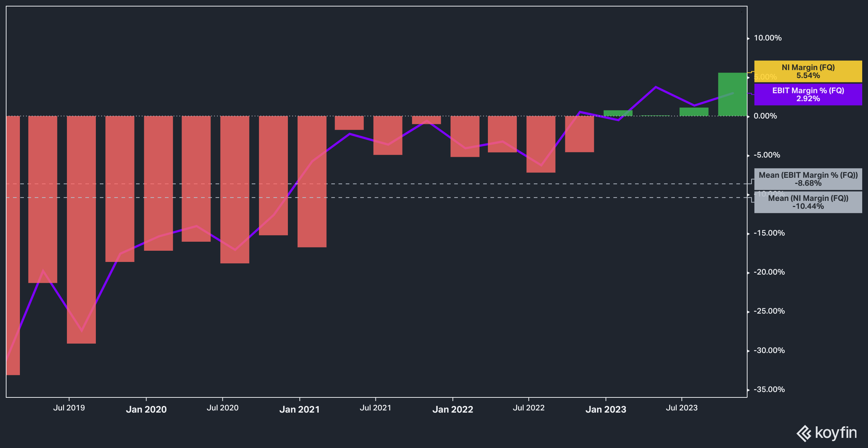Click the -35.00% y-axis tick label

769,389
